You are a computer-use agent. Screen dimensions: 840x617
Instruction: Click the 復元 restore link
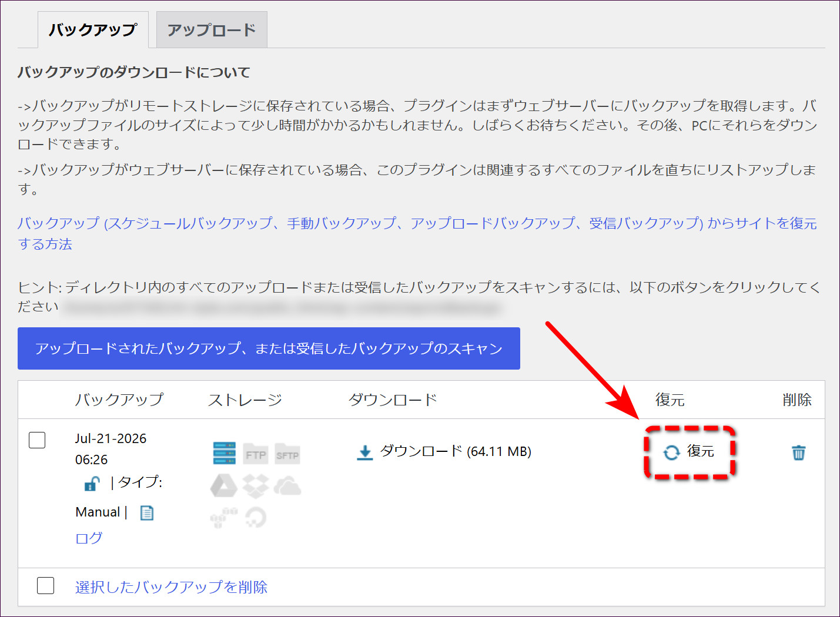point(701,451)
